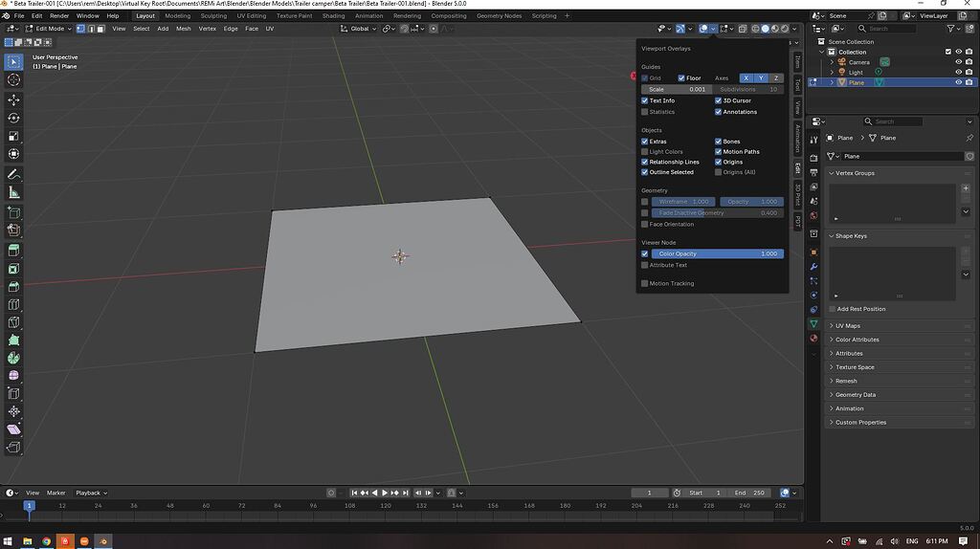
Task: Select the Annotate pencil tool
Action: [13, 174]
